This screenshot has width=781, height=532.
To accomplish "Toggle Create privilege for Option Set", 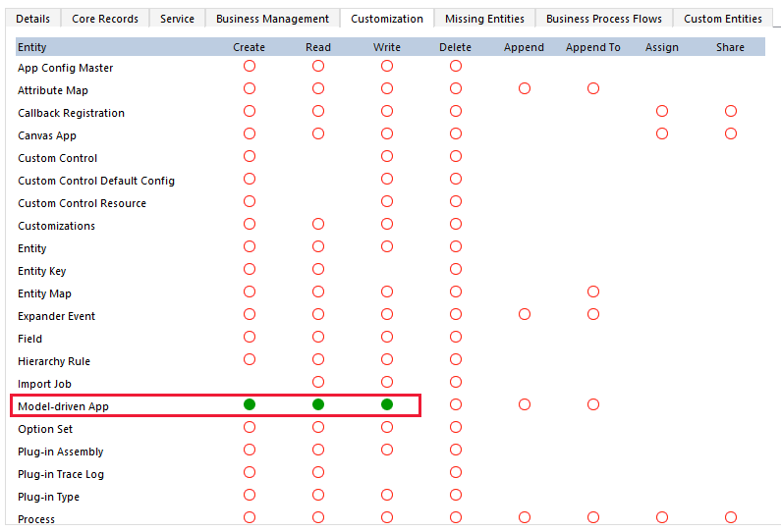I will [250, 427].
